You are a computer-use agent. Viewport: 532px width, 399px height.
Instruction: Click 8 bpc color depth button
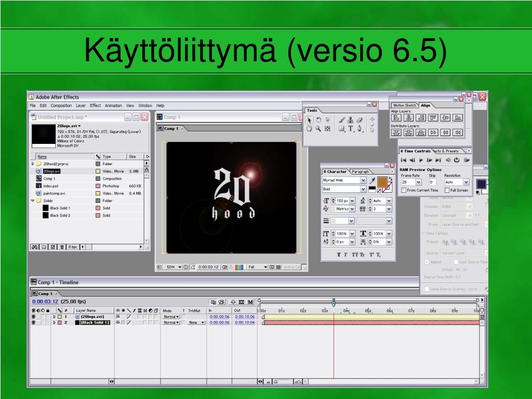[x=73, y=247]
